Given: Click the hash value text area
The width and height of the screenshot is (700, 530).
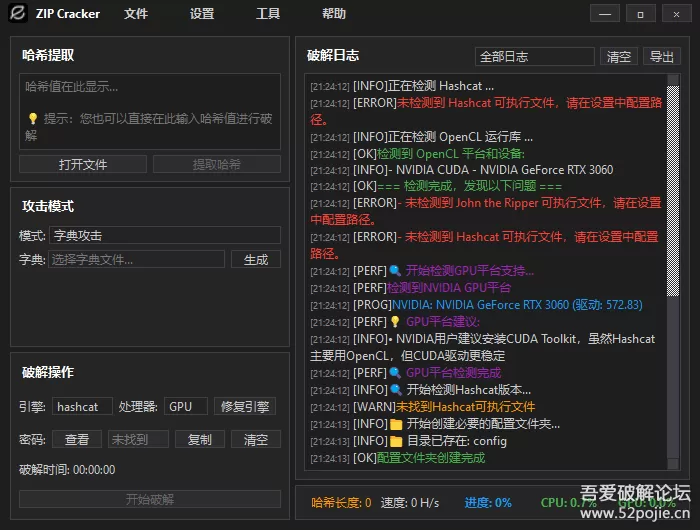Looking at the screenshot, I should [x=150, y=111].
